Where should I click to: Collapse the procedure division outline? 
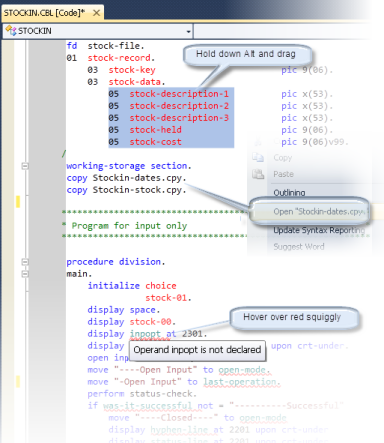[x=25, y=262]
